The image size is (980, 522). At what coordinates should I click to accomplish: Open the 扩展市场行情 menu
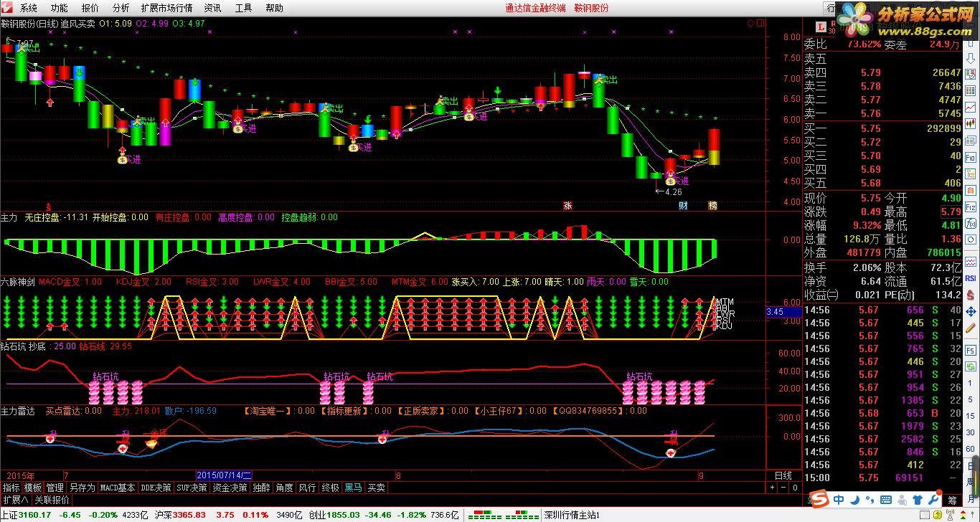(166, 8)
